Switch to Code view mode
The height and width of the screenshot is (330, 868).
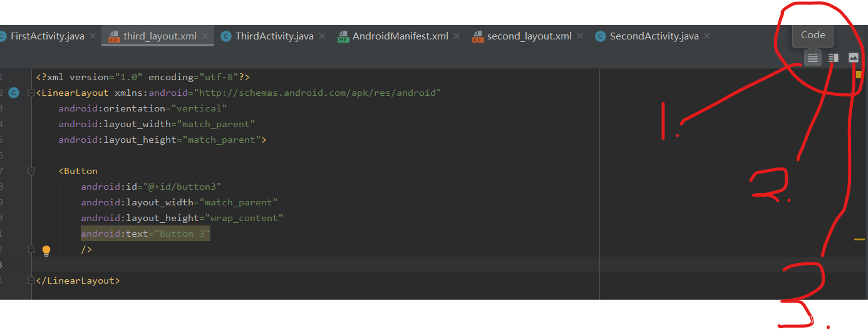click(x=812, y=58)
